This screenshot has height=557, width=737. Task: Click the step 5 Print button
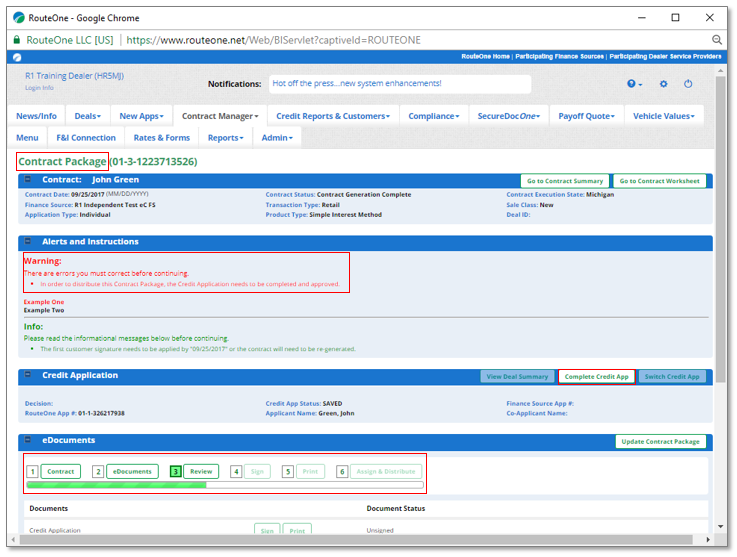coord(310,471)
